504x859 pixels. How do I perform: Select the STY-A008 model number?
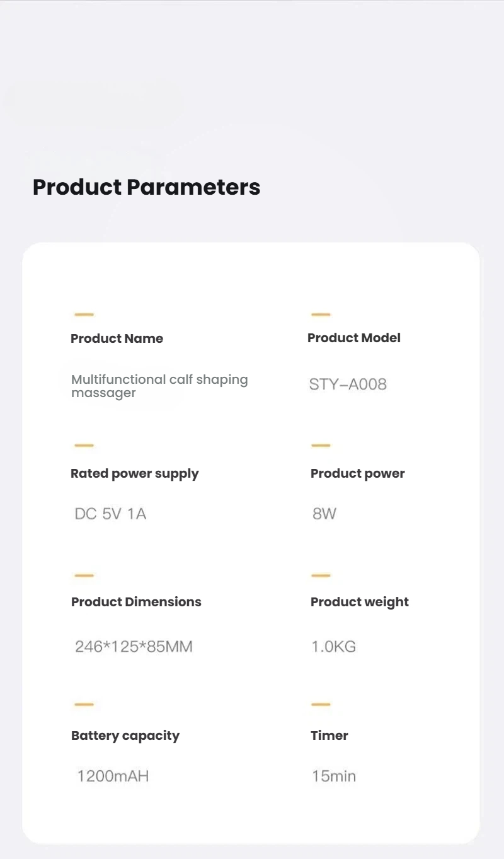point(348,384)
